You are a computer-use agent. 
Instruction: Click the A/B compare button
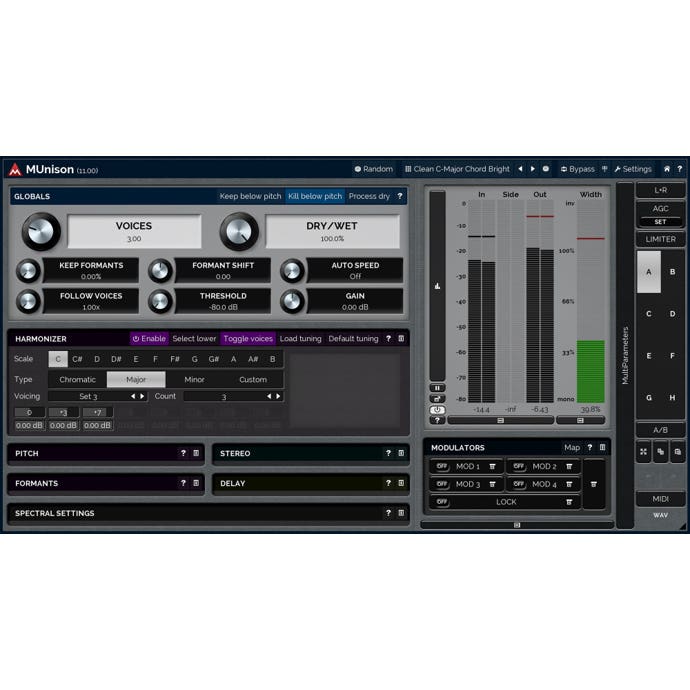tap(661, 430)
